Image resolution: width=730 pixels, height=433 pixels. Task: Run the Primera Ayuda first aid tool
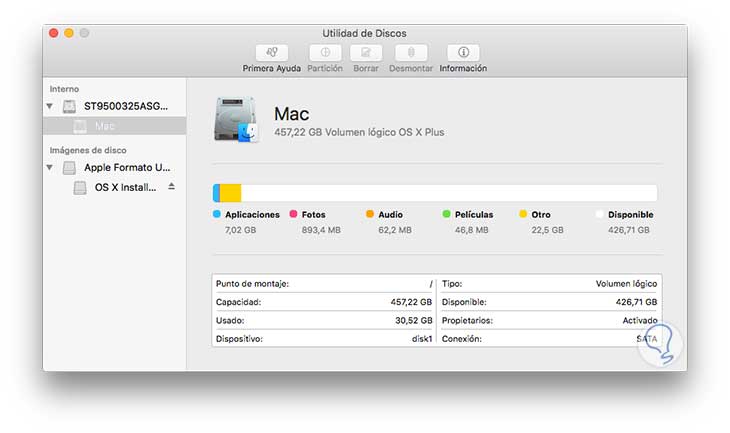pyautogui.click(x=272, y=53)
